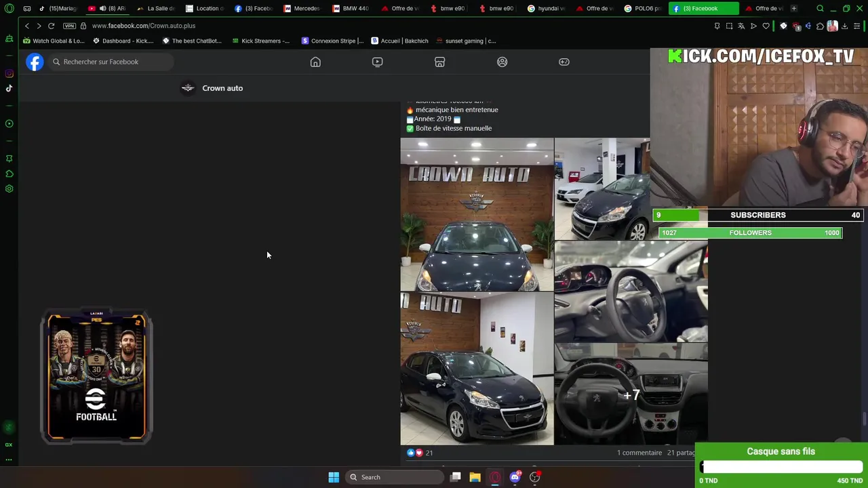Click the snapshot capture icon
This screenshot has height=488, width=868.
pos(729,26)
